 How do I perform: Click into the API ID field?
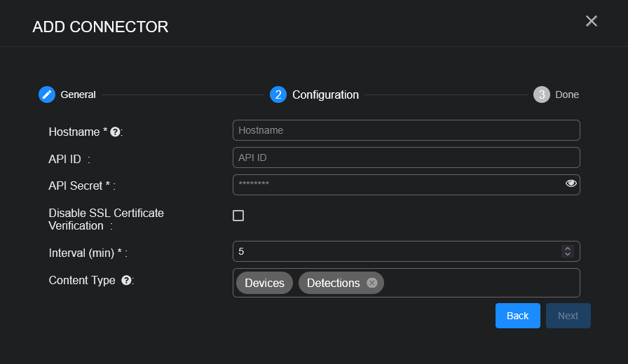click(x=406, y=157)
